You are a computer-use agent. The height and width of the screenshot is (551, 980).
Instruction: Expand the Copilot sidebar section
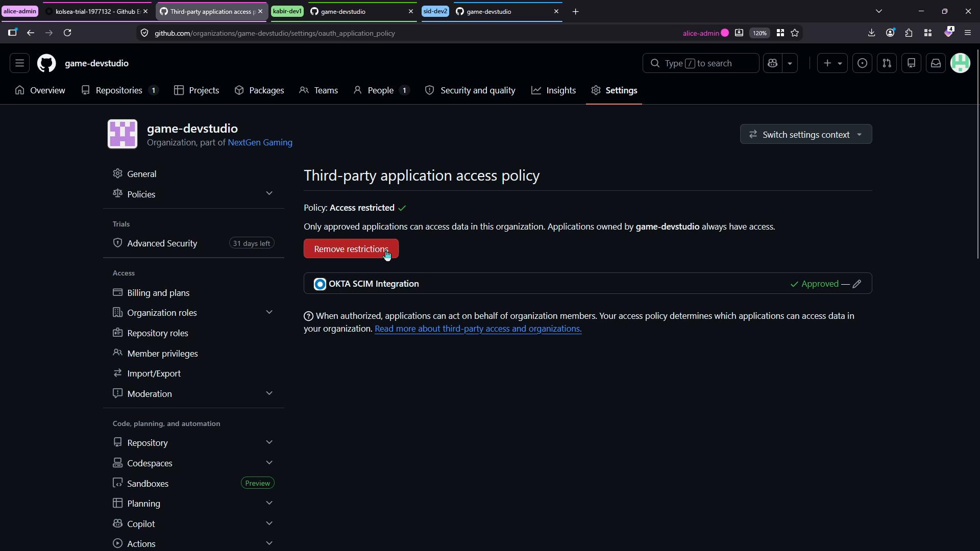click(x=193, y=524)
